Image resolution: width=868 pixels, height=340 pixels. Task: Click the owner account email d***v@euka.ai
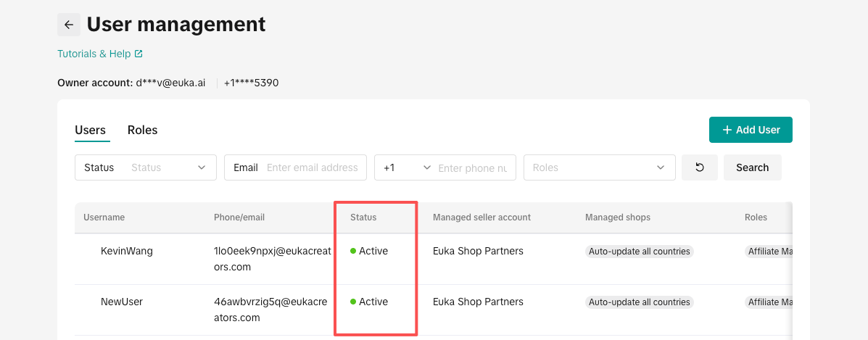pyautogui.click(x=170, y=83)
